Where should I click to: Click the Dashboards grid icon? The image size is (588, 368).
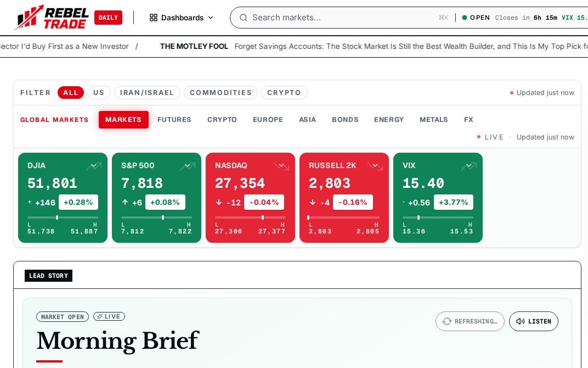(x=154, y=18)
